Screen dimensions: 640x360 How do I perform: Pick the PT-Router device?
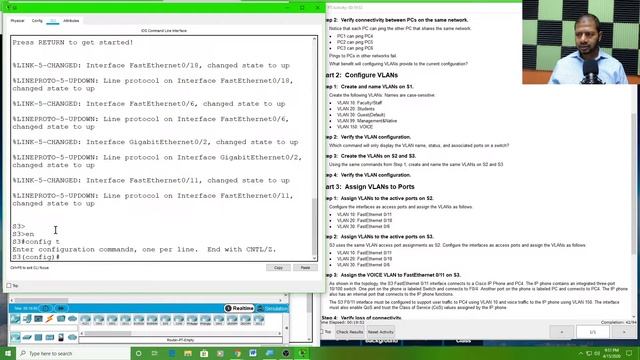192,320
